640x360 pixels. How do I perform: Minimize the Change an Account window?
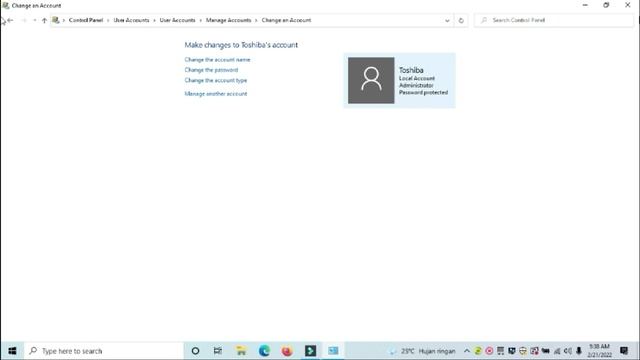[x=585, y=5]
